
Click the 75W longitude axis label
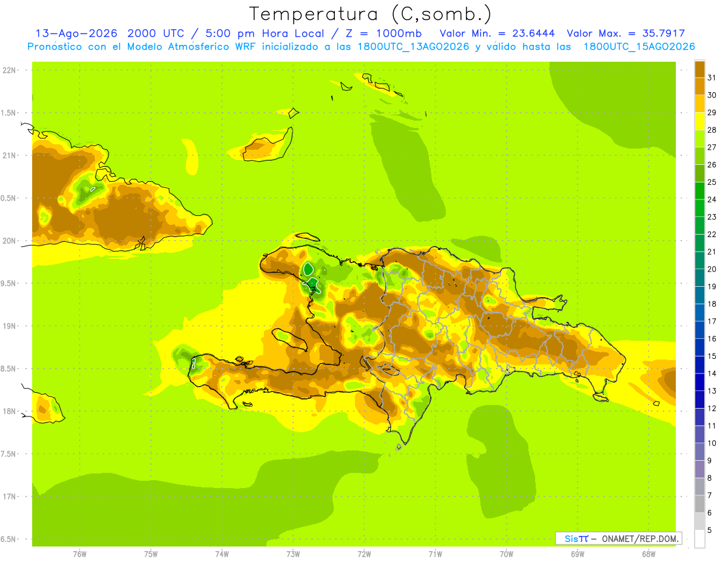[x=150, y=554]
